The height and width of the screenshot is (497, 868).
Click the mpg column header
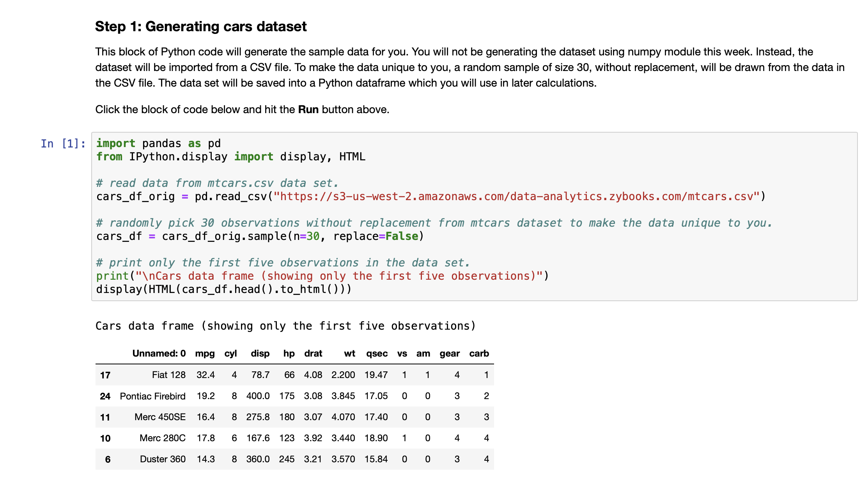pos(205,353)
